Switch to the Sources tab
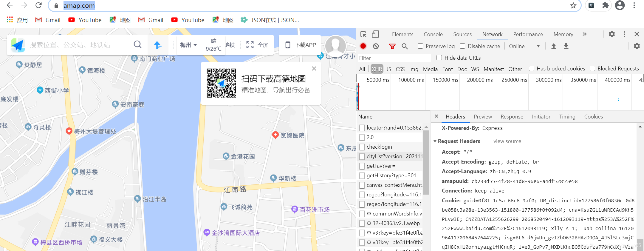This screenshot has height=251, width=644. [462, 34]
